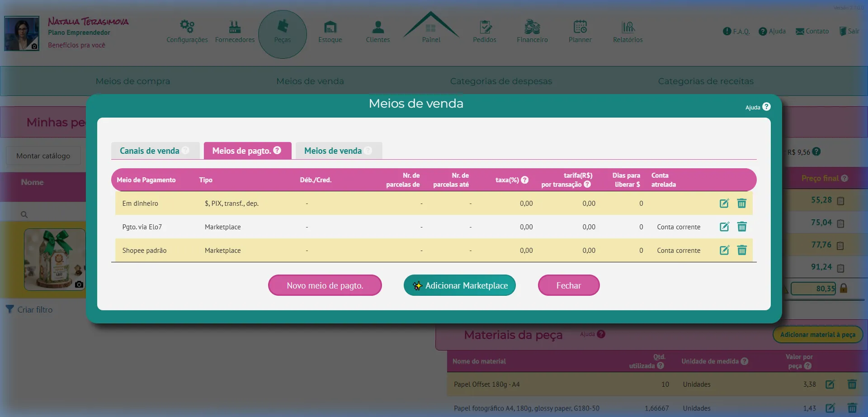Screen dimensions: 868x417
Task: Close the dialog with 'Fechar'
Action: pyautogui.click(x=568, y=285)
